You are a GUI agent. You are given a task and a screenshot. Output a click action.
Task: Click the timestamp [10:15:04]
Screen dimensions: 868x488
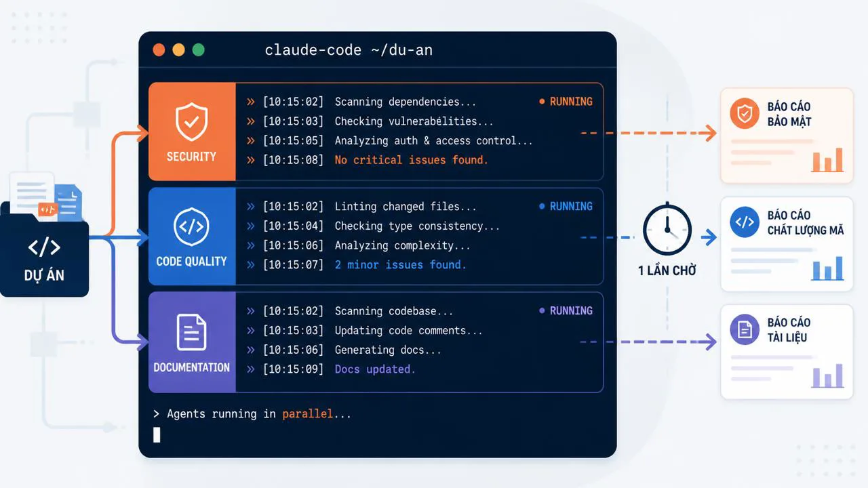tap(293, 226)
